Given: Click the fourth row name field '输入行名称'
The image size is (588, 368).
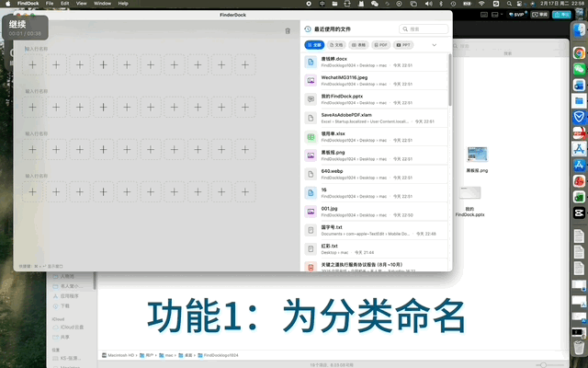Looking at the screenshot, I should (x=37, y=176).
